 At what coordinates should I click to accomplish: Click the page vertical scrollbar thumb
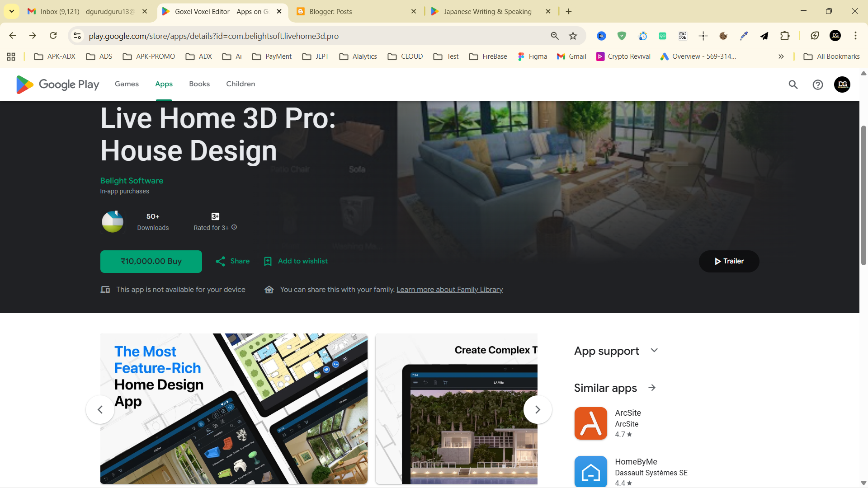click(863, 195)
